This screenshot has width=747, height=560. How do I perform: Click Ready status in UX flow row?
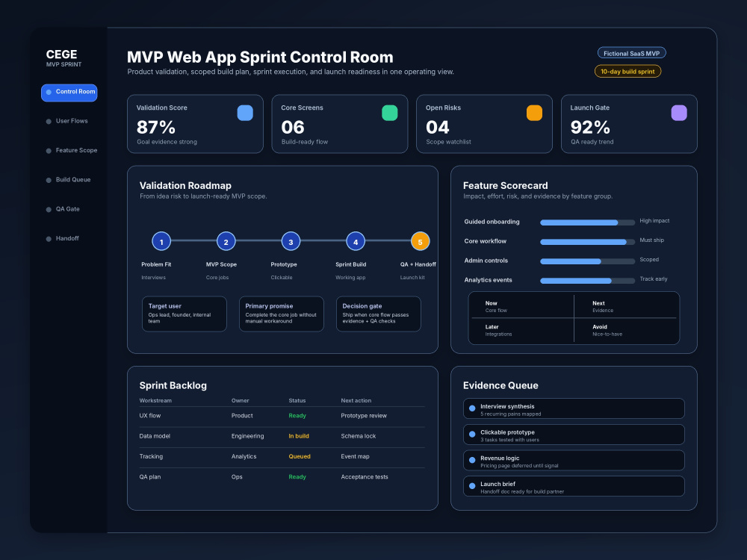click(297, 416)
